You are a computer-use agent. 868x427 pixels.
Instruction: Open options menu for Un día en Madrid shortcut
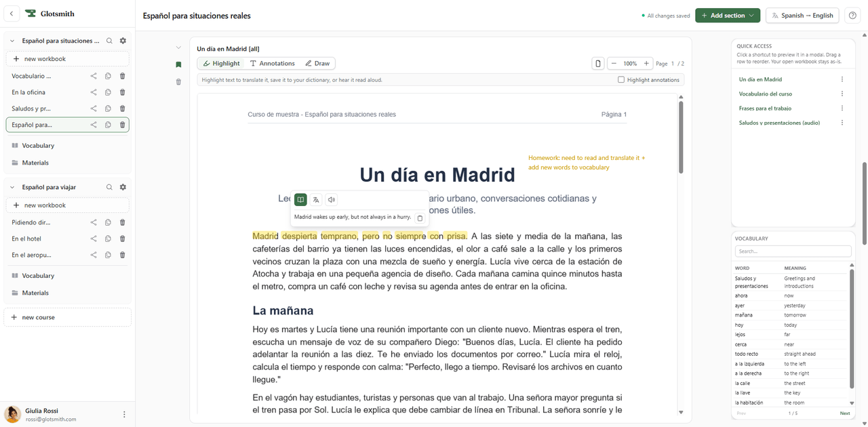842,79
